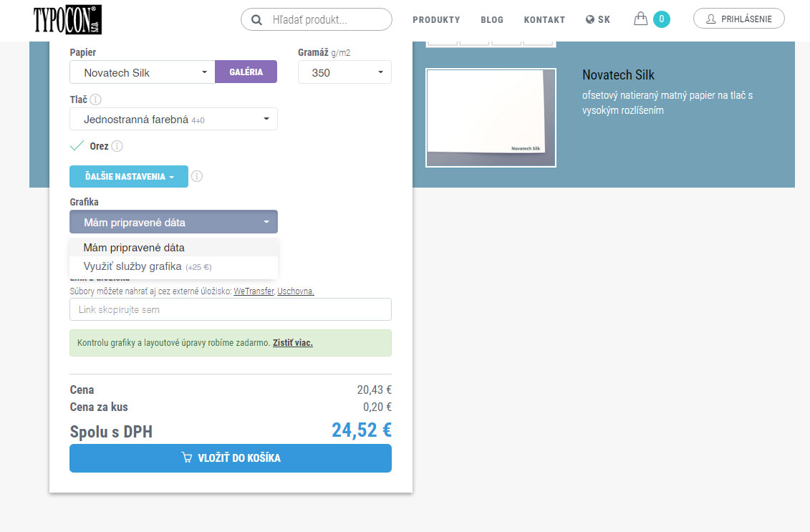The image size is (810, 532).
Task: Click info icon next to Ďalšie nastavenia
Action: point(197,176)
